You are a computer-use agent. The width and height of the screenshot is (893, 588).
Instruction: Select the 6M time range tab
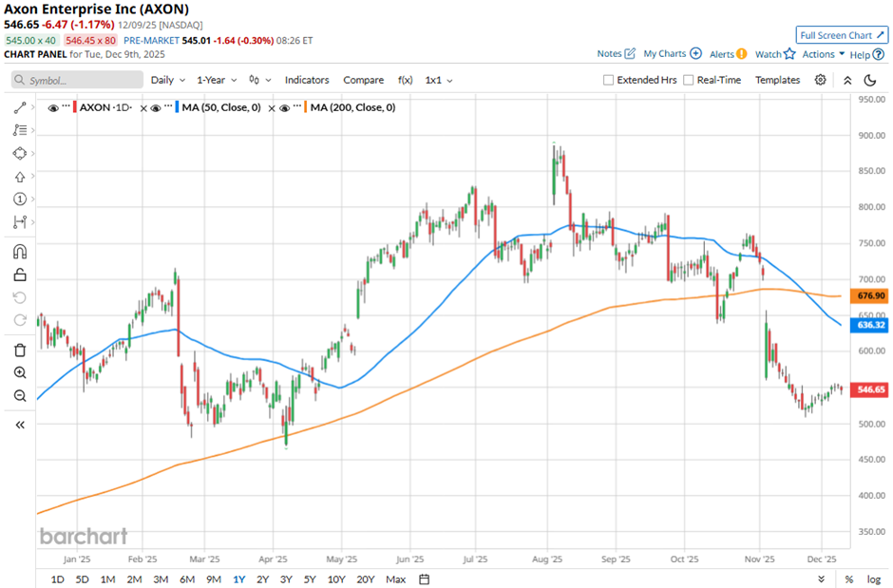186,579
